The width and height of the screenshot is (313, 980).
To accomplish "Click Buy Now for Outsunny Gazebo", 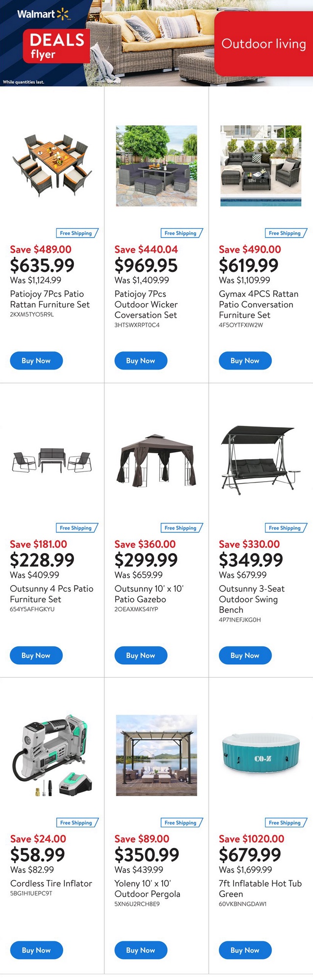I will tap(141, 655).
